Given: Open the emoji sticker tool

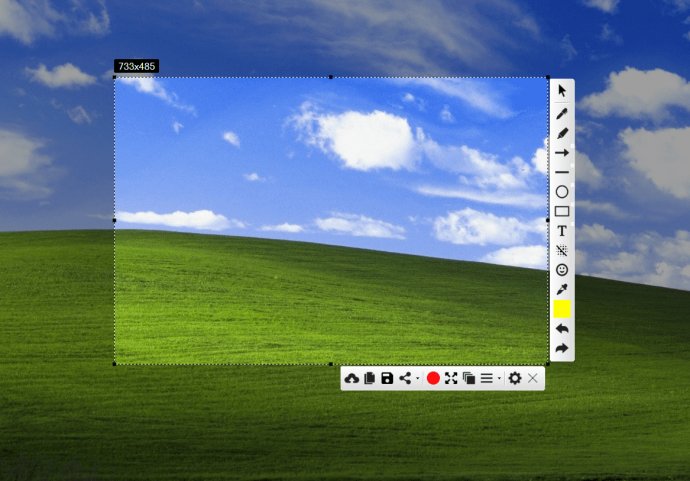Looking at the screenshot, I should click(562, 270).
